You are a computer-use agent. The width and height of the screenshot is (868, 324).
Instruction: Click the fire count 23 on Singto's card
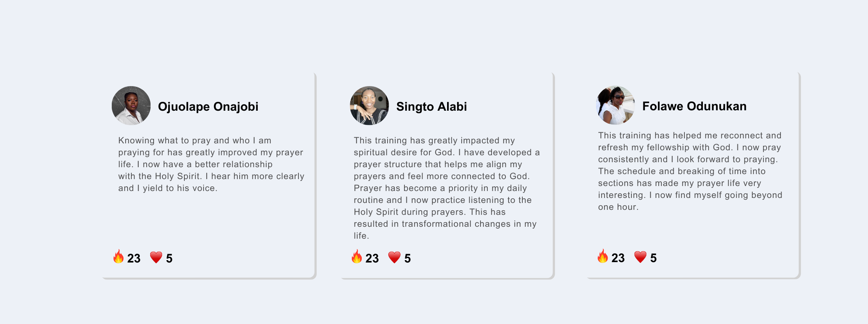(372, 258)
